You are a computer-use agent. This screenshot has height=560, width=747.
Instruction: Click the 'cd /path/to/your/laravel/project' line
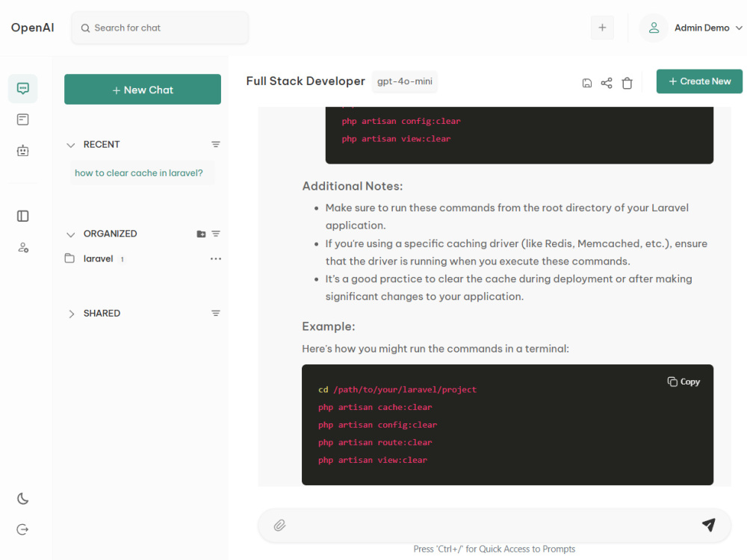click(397, 390)
